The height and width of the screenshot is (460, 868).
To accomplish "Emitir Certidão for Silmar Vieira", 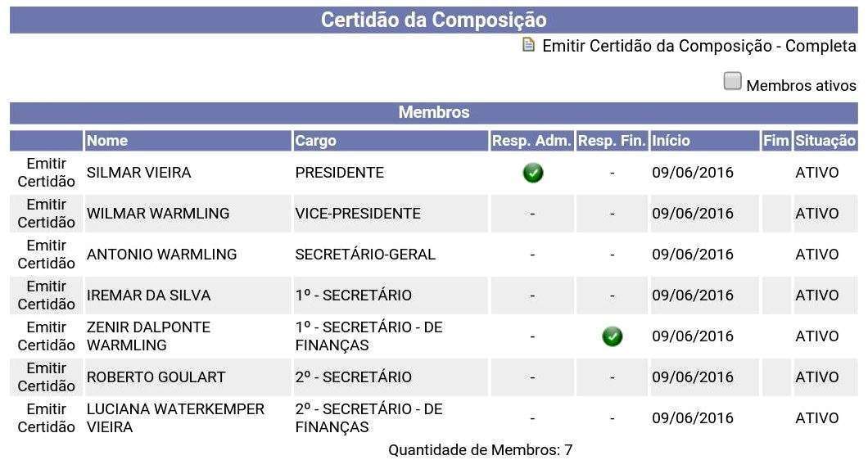I will 47,173.
